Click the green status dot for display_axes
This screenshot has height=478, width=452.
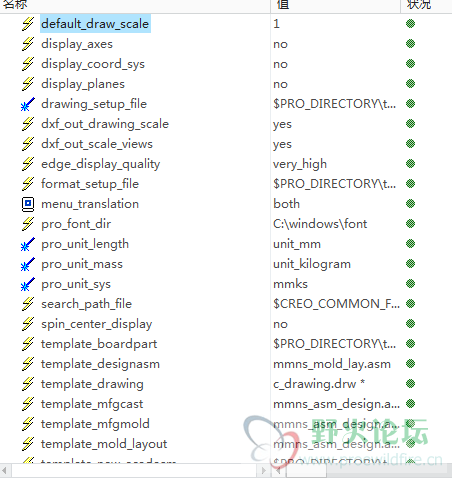click(411, 44)
